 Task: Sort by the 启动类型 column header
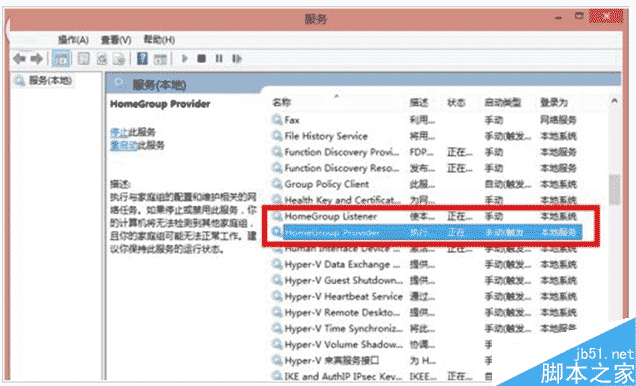point(503,102)
